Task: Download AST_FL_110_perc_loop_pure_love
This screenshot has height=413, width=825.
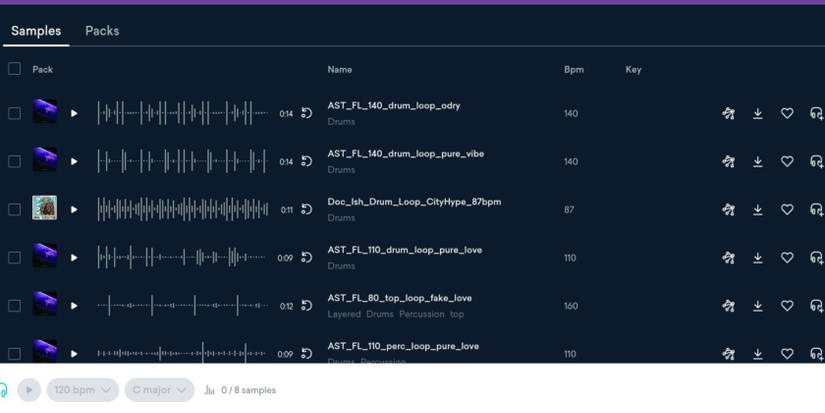Action: [758, 354]
